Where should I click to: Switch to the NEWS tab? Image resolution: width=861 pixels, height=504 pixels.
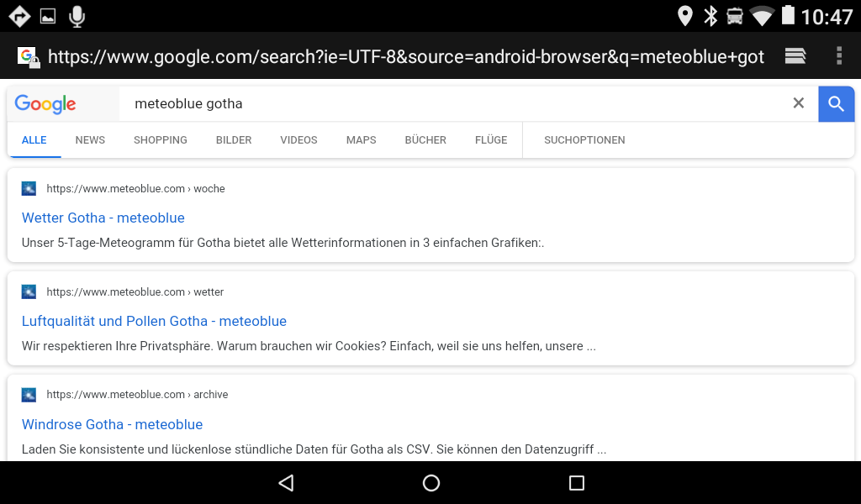[x=90, y=140]
